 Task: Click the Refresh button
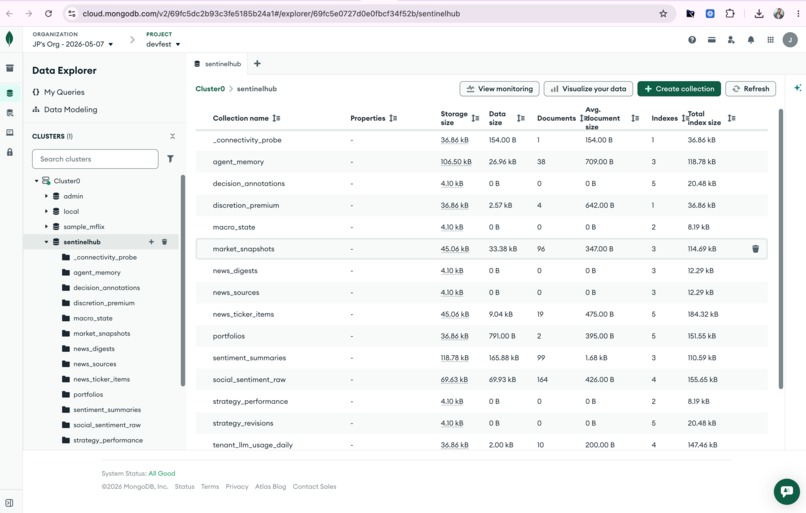coord(750,88)
